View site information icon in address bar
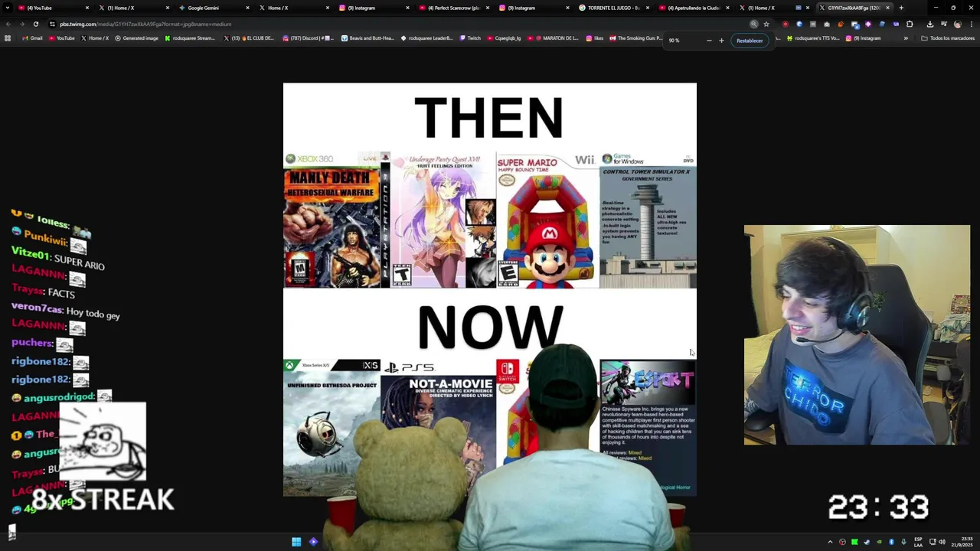980x551 pixels. coord(52,24)
